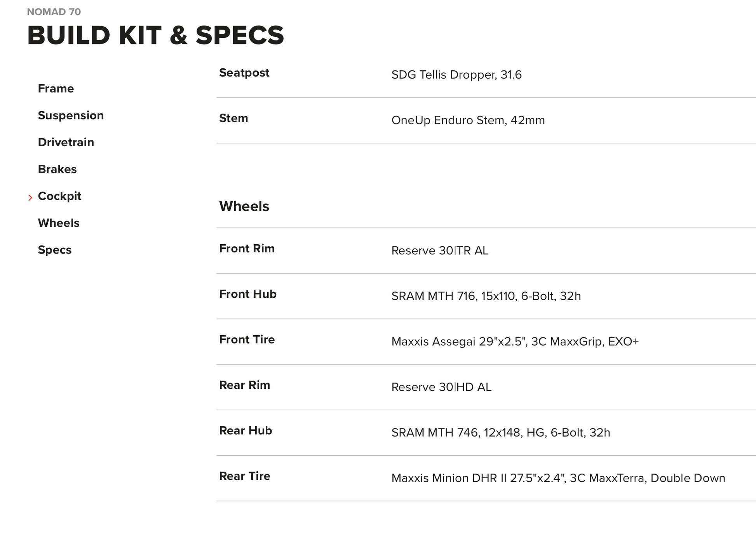Screen dimensions: 756x542
Task: Click the Reserve 30|TR AL value
Action: pyautogui.click(x=439, y=250)
